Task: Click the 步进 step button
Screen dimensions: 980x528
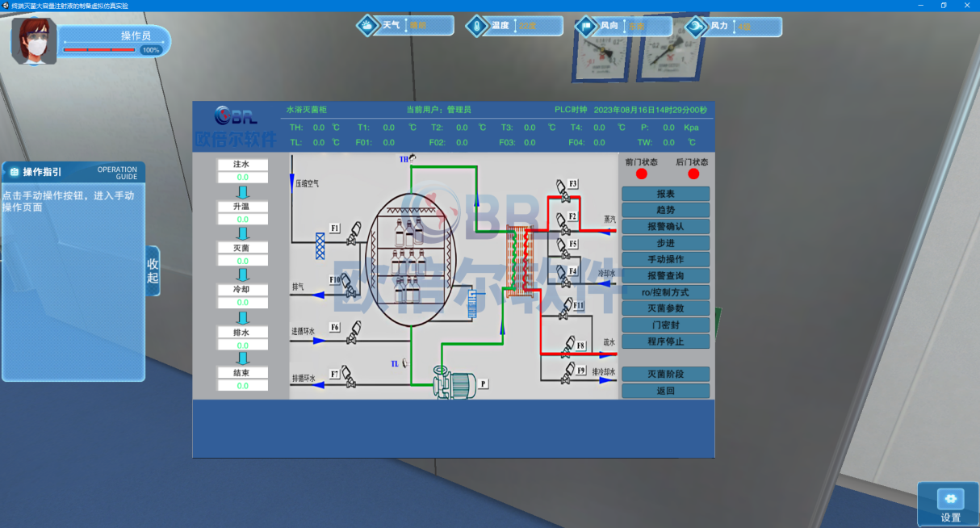Action: 666,243
